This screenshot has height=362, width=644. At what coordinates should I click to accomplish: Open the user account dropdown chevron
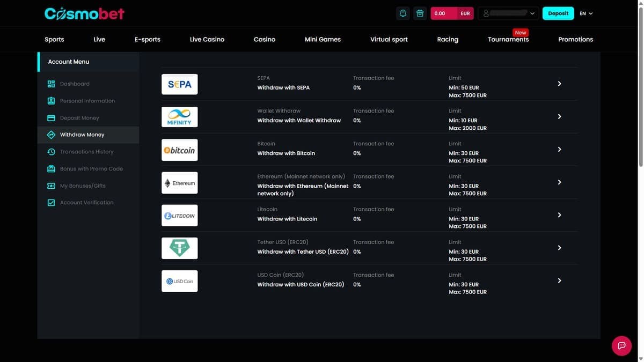click(532, 13)
